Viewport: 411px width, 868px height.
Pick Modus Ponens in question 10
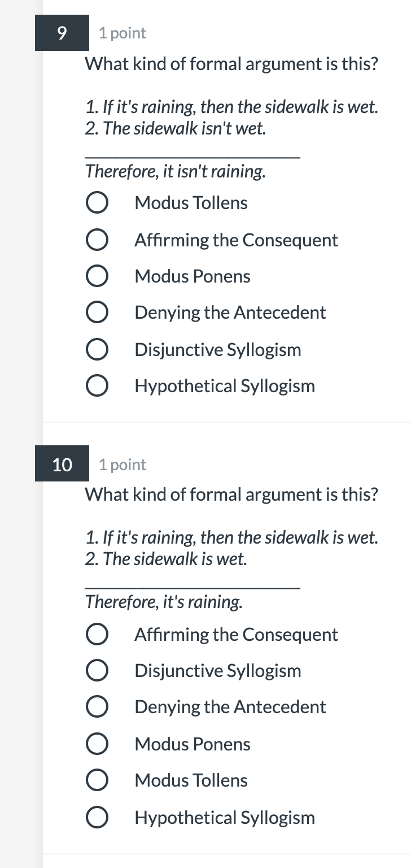97,743
